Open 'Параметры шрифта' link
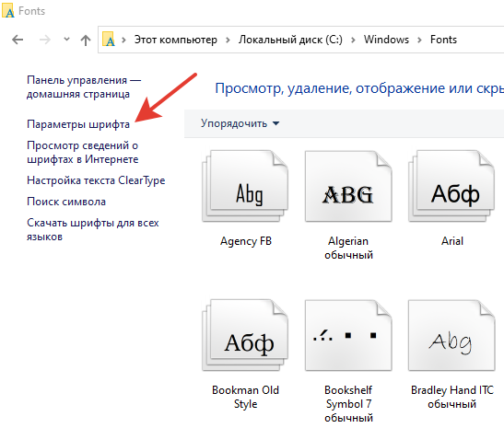This screenshot has width=504, height=428. click(x=78, y=124)
